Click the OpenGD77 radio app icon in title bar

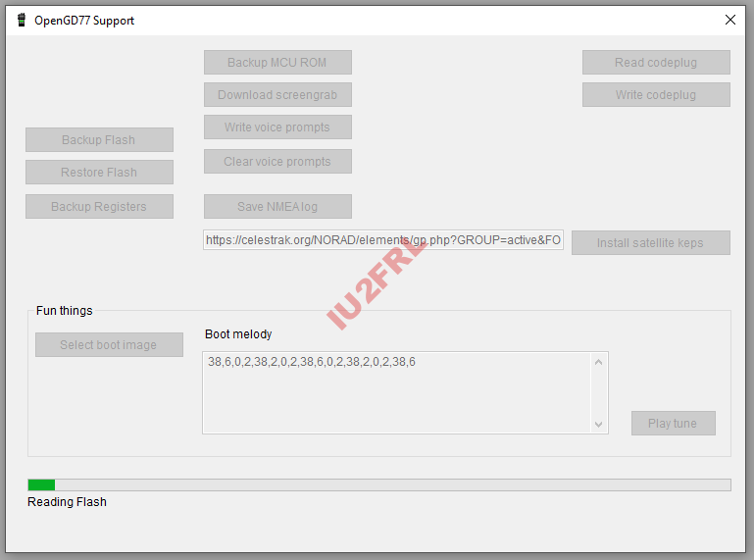pyautogui.click(x=22, y=21)
